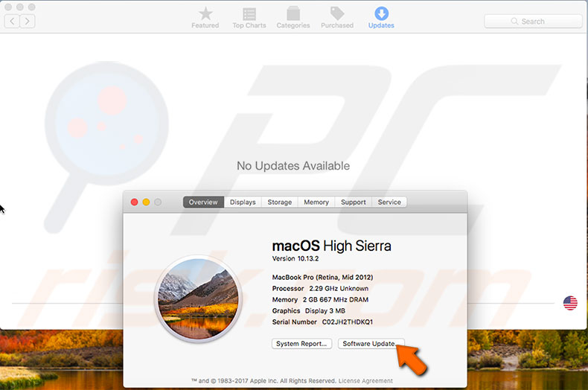Click the MacBook Pro (Retina, Mid 2012) text
Image resolution: width=588 pixels, height=390 pixels.
tap(322, 277)
